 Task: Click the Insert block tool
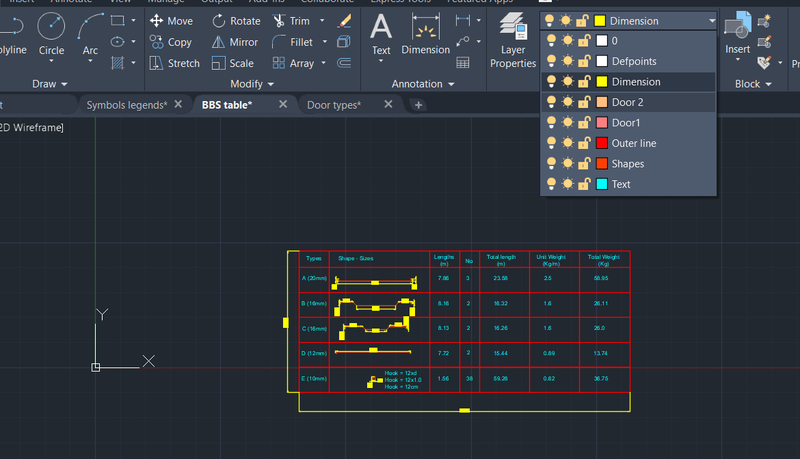point(738,34)
